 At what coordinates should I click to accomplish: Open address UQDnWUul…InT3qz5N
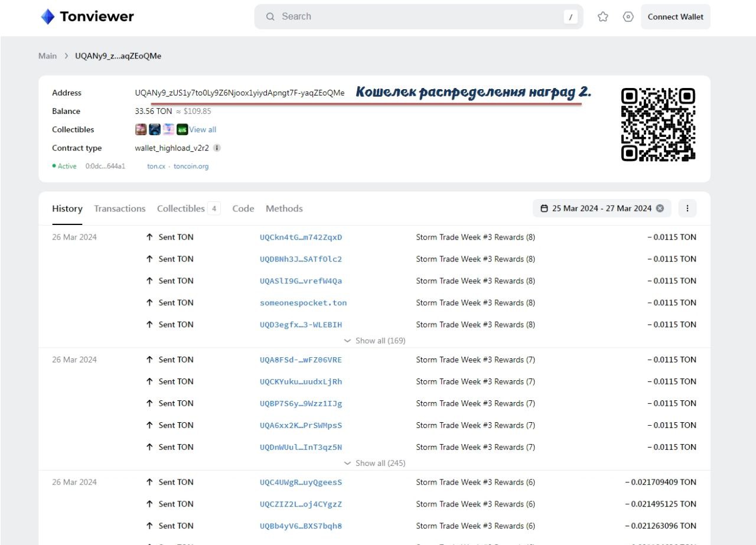(x=301, y=447)
